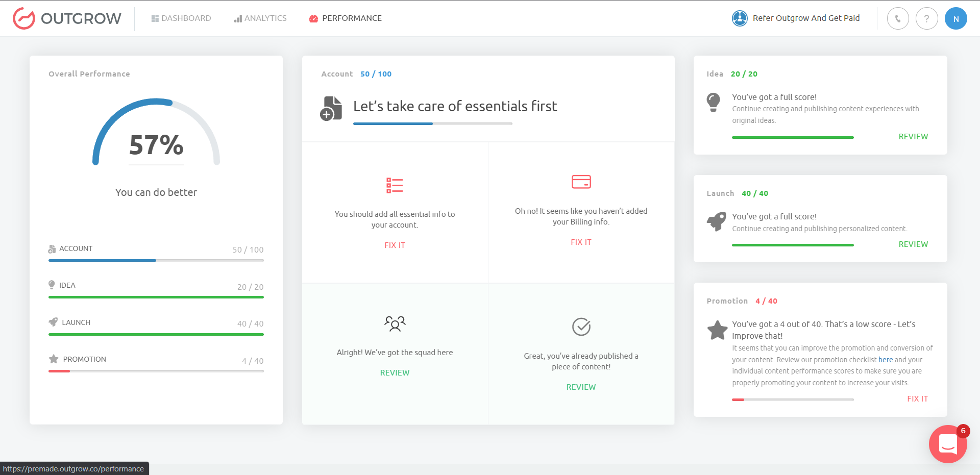
Task: Click the 'You can do better' text
Action: (156, 192)
